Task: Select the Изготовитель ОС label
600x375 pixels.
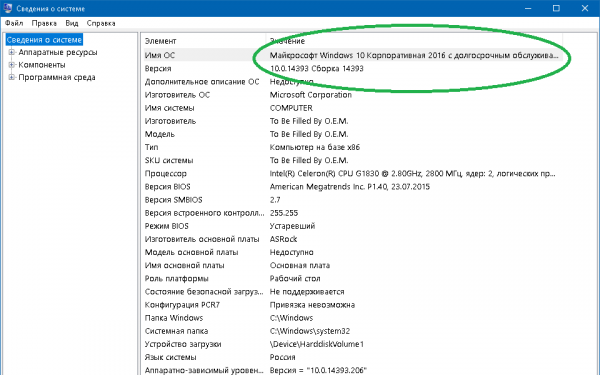Action: 177,95
